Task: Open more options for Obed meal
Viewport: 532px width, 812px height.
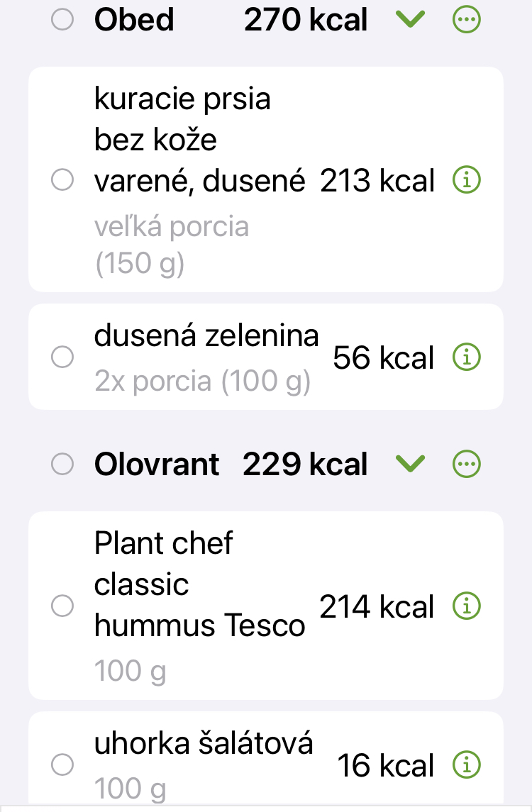Action: pyautogui.click(x=466, y=21)
